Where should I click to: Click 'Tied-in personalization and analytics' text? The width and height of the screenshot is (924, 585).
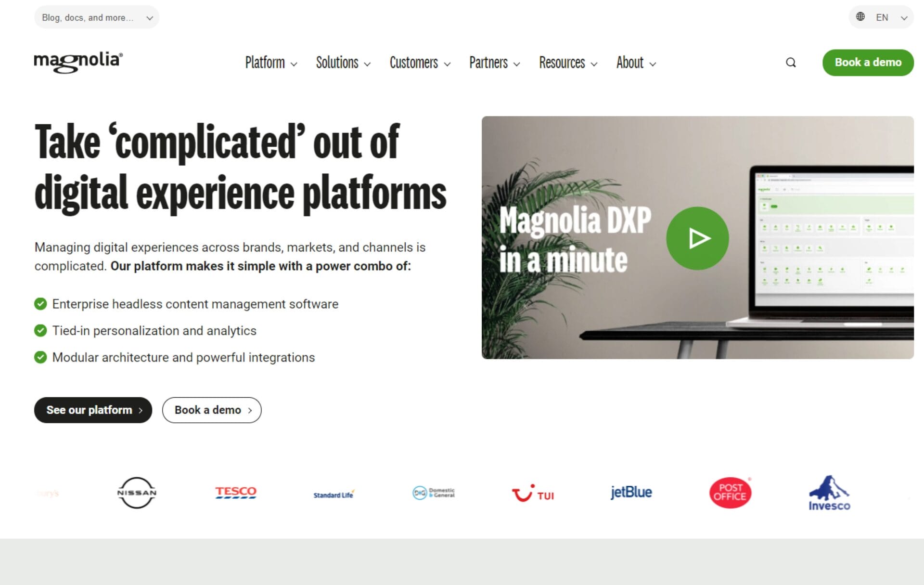(x=154, y=330)
